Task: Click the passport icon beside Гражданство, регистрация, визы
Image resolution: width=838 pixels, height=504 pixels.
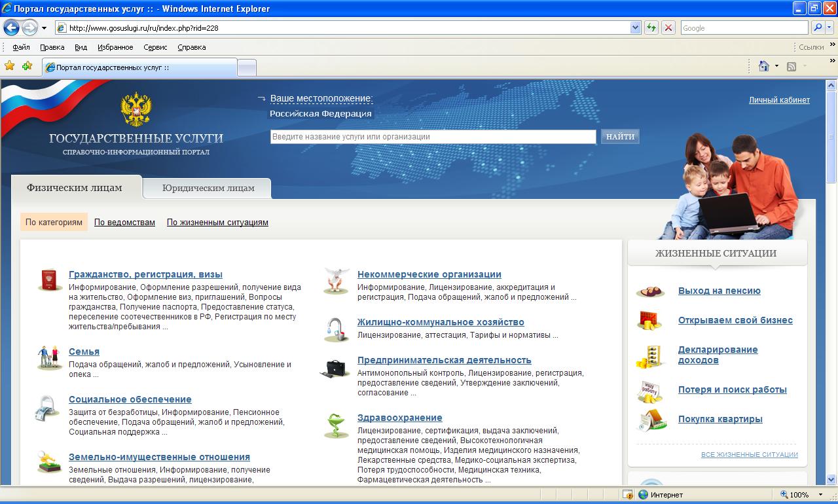Action: [48, 280]
